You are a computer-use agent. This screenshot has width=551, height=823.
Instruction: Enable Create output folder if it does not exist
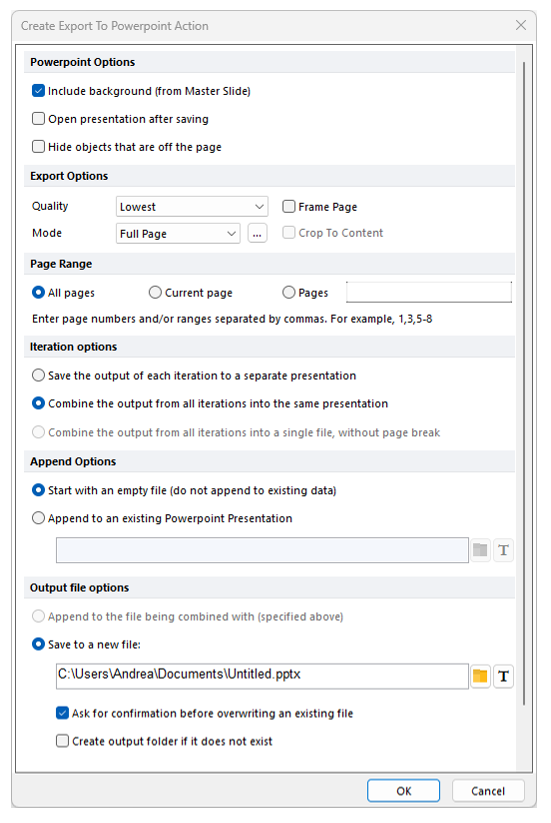(x=62, y=741)
